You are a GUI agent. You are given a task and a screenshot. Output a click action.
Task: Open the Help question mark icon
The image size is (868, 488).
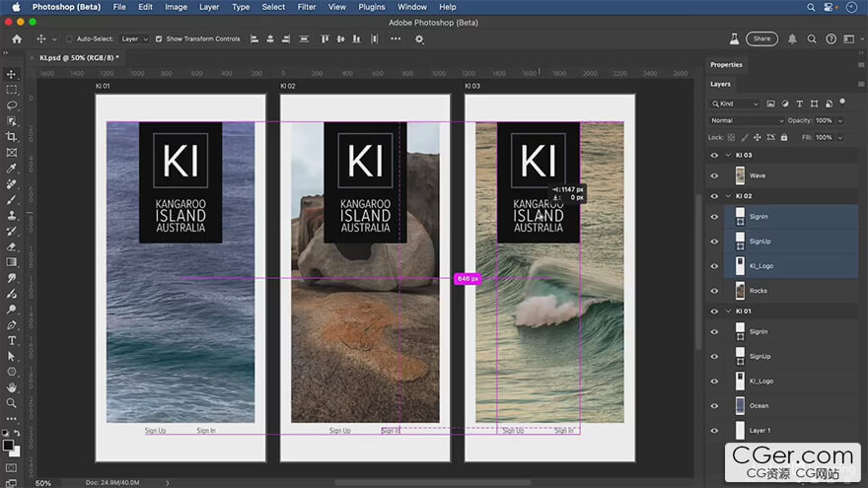pyautogui.click(x=831, y=38)
